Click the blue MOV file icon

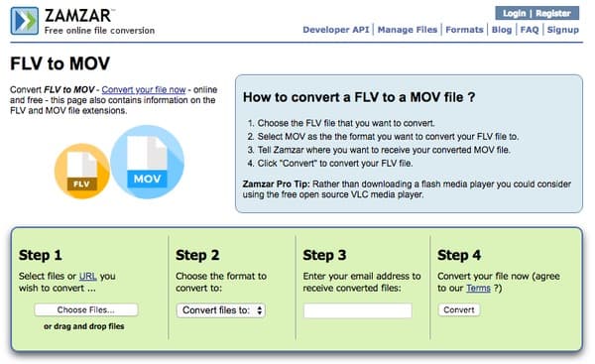pyautogui.click(x=147, y=162)
